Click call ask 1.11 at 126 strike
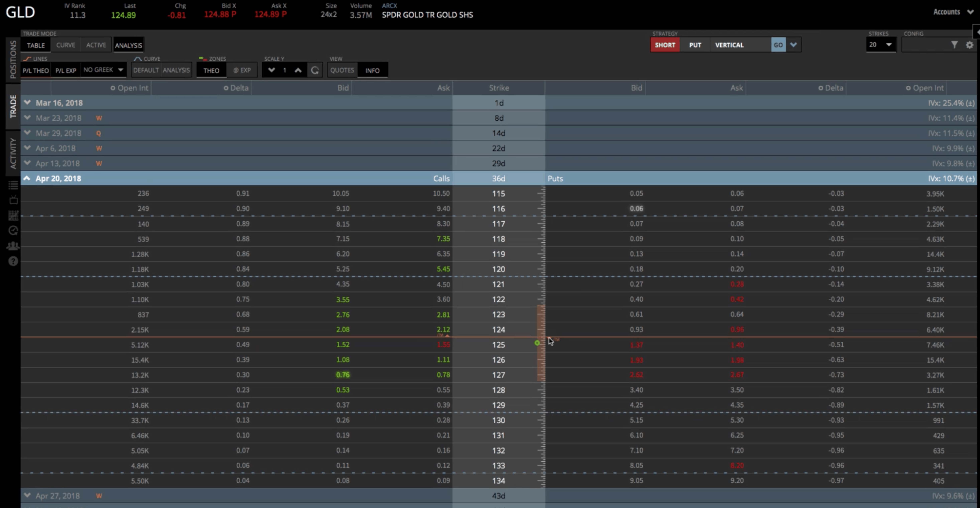This screenshot has width=980, height=508. coord(443,360)
